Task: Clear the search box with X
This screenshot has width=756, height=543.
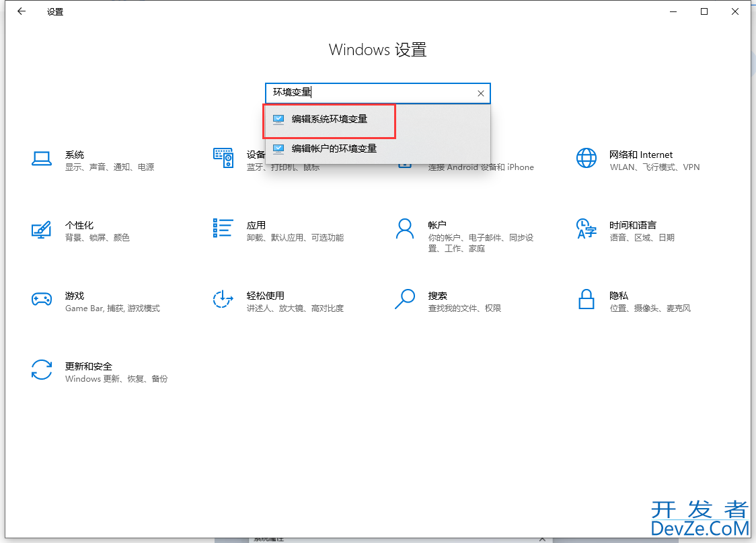Action: [481, 93]
